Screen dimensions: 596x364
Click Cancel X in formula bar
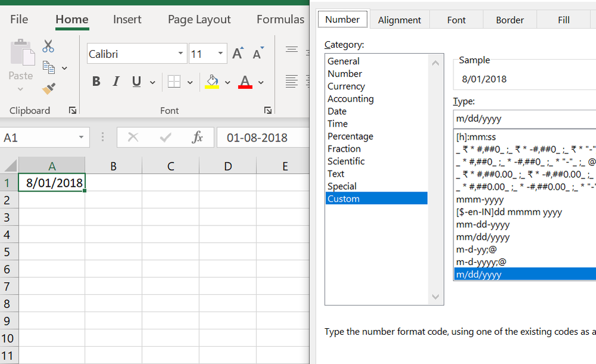click(x=133, y=137)
